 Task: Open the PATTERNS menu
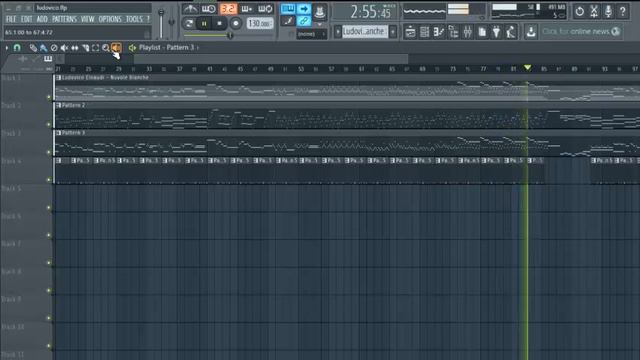pyautogui.click(x=64, y=19)
